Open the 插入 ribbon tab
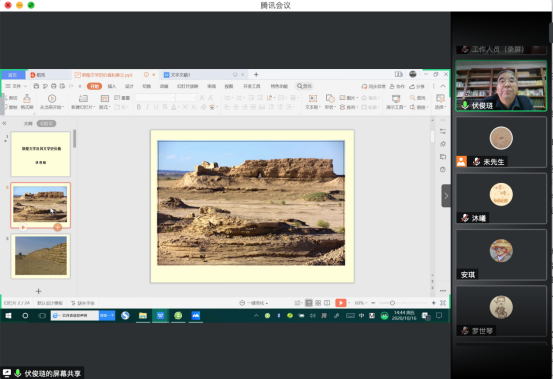Viewport: 553px width, 379px height. pyautogui.click(x=112, y=86)
